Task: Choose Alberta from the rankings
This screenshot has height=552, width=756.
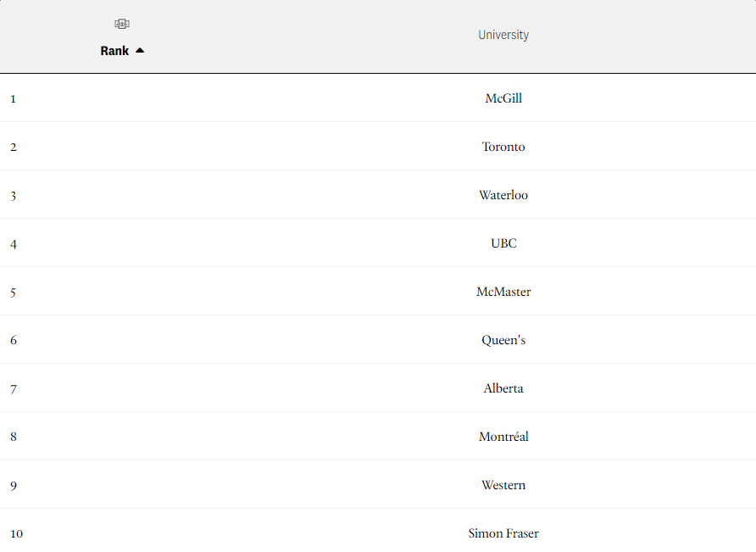Action: click(x=503, y=388)
